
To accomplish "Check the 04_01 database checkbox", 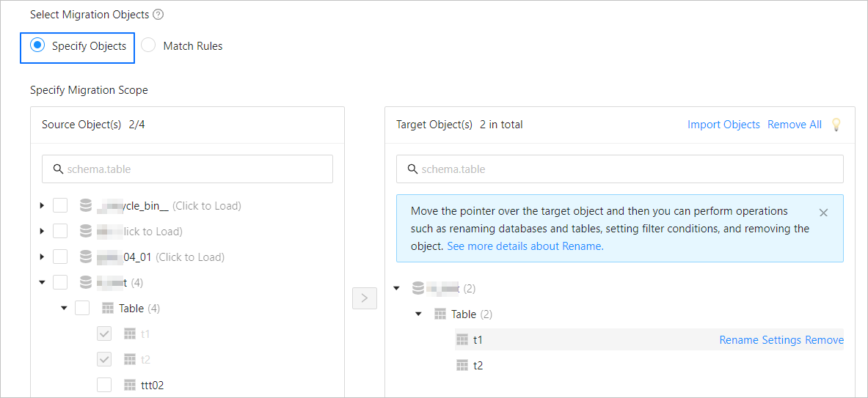I will (59, 257).
